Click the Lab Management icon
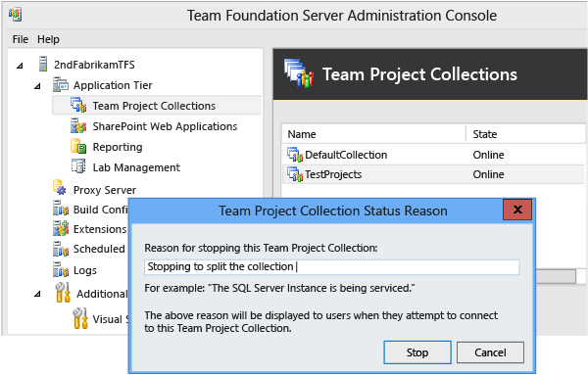This screenshot has height=375, width=588. pyautogui.click(x=78, y=166)
